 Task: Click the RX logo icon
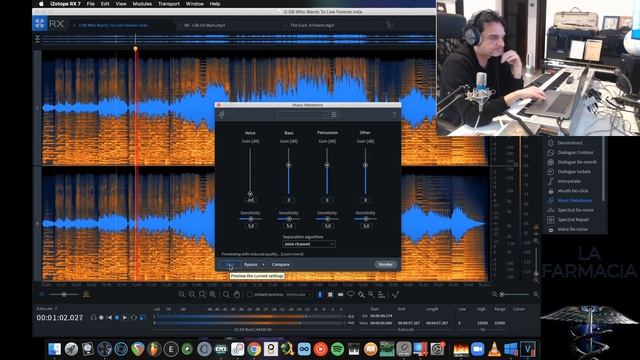click(x=40, y=24)
